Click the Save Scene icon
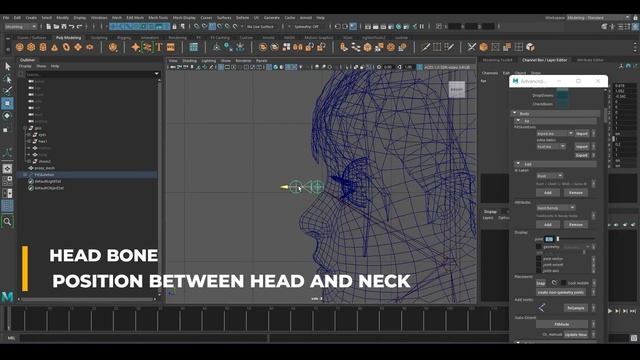This screenshot has width=640, height=360. [64, 27]
